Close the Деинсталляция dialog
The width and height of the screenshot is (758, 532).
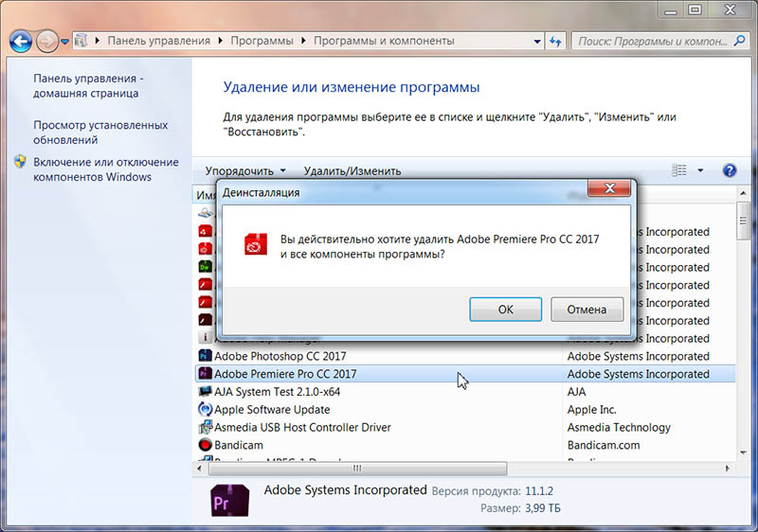pos(609,188)
